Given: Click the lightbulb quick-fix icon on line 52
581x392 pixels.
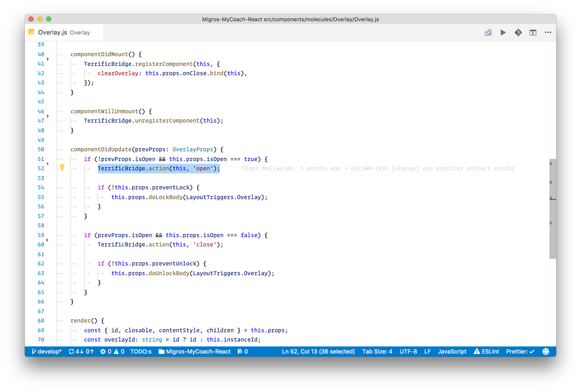Looking at the screenshot, I should point(62,167).
